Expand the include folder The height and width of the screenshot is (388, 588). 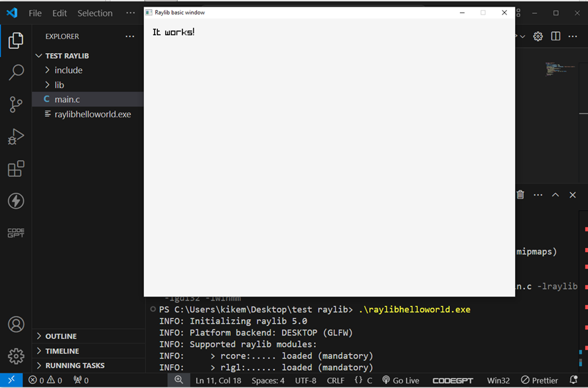click(x=68, y=70)
